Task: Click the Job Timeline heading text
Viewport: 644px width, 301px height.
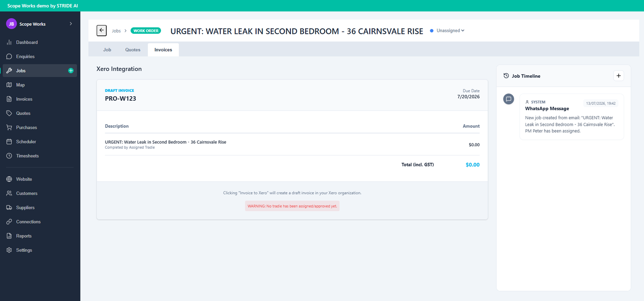Action: tap(526, 76)
